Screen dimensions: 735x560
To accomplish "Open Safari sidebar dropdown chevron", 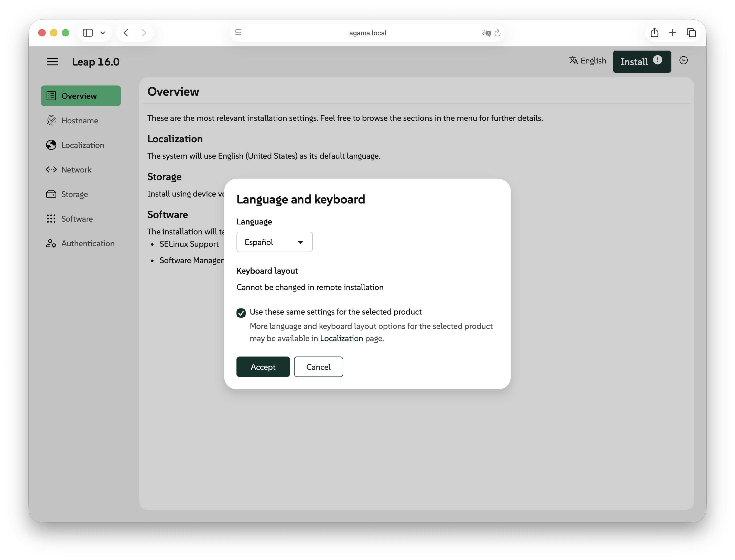I will (103, 33).
